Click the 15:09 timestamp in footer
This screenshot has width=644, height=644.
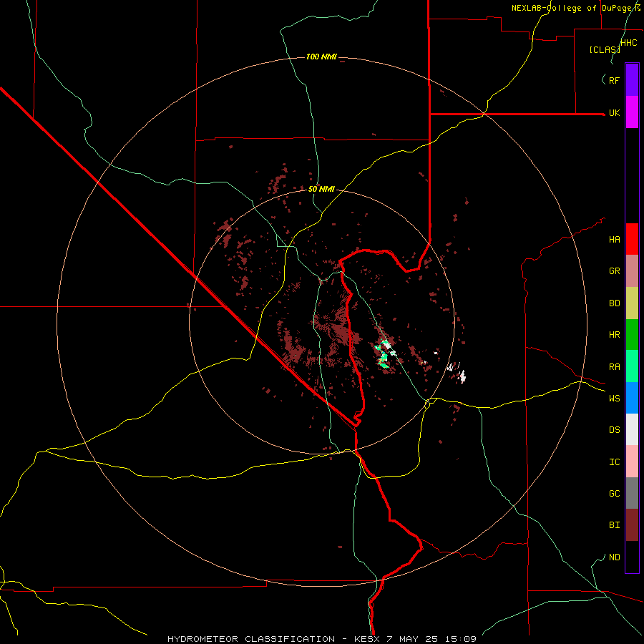coord(462,639)
